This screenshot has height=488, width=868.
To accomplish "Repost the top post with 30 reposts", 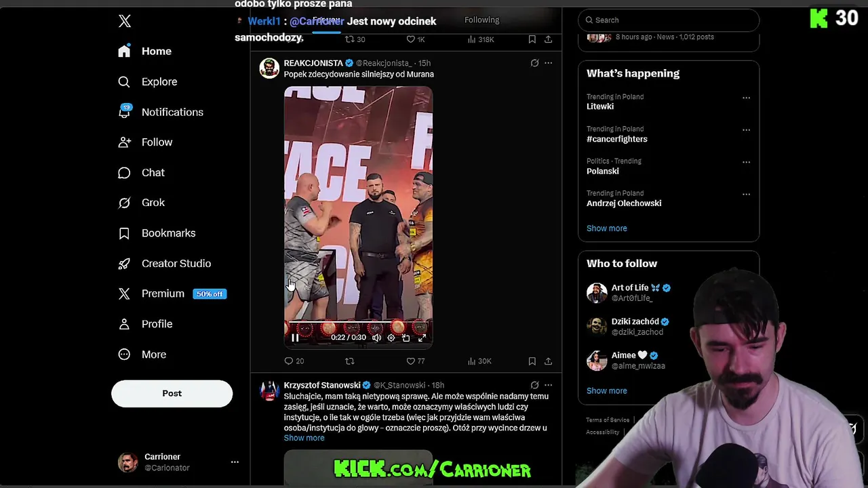I will (355, 39).
